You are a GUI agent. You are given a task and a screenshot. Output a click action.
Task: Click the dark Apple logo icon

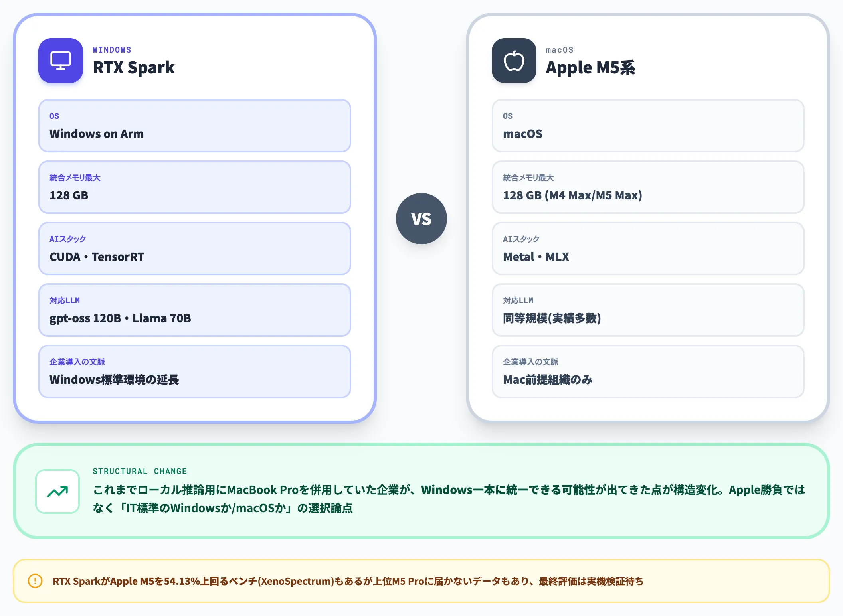[x=514, y=61]
